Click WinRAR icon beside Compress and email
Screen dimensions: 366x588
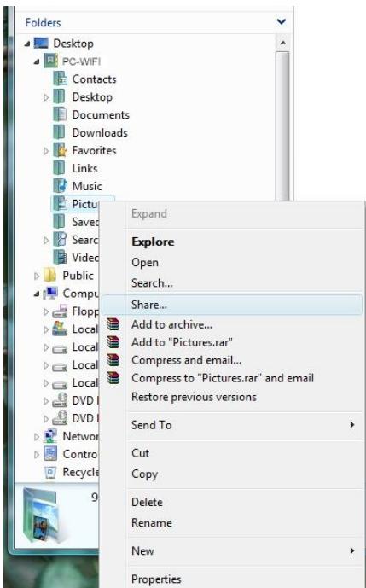click(x=113, y=360)
